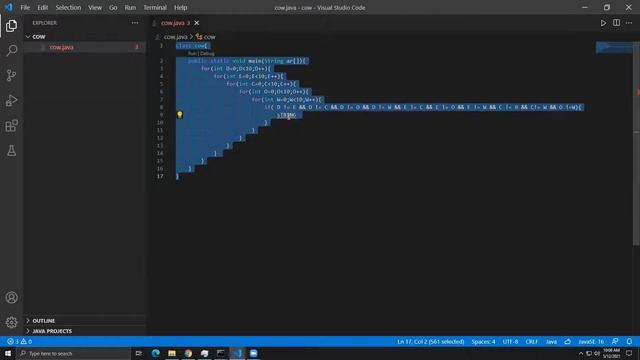Open the View menu
The height and width of the screenshot is (360, 640).
[95, 7]
